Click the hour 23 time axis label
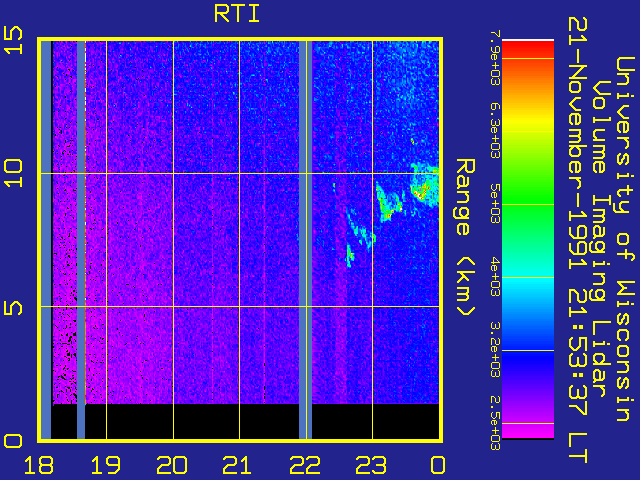 click(x=371, y=465)
